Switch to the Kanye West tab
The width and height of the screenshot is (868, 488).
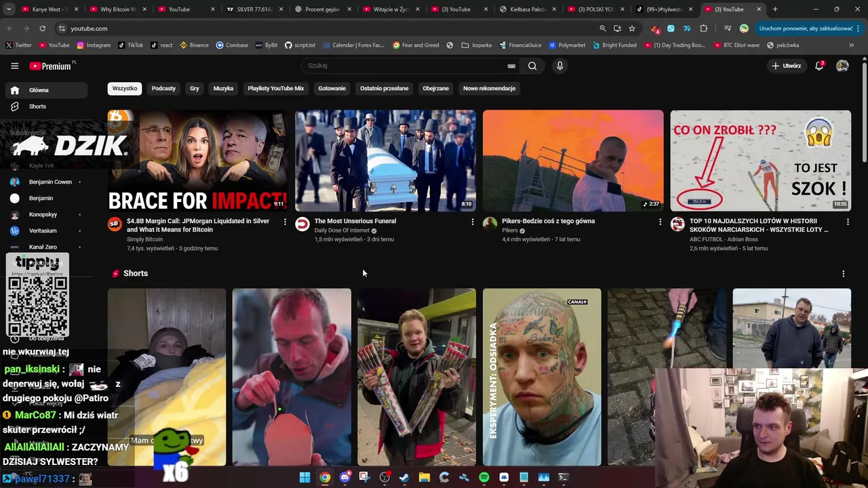point(50,9)
